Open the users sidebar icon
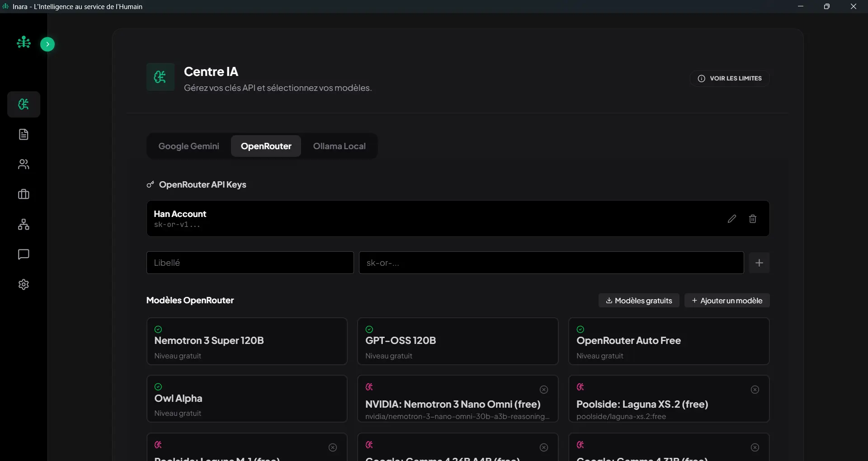 point(24,164)
